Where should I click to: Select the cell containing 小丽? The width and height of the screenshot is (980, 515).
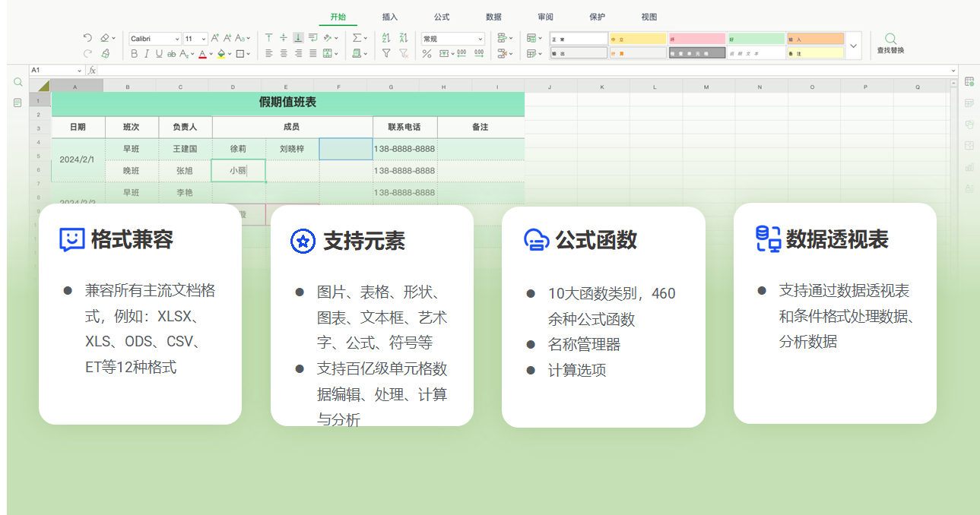[239, 171]
